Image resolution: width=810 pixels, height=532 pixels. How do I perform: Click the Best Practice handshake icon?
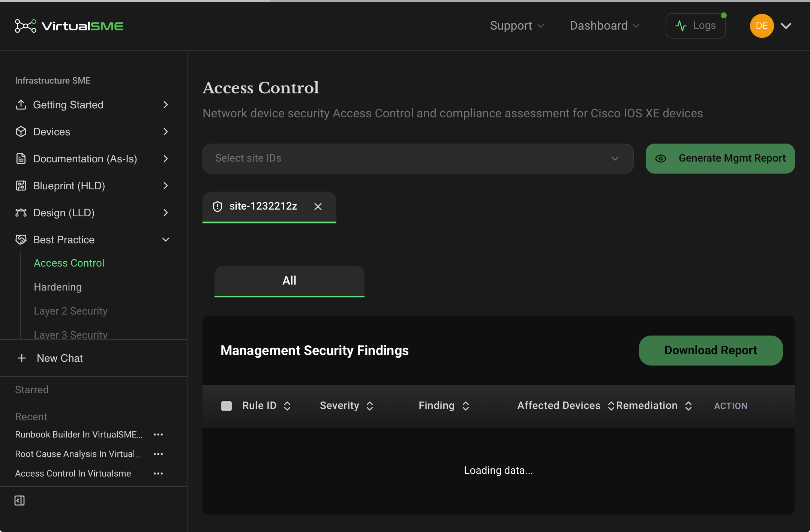click(21, 240)
